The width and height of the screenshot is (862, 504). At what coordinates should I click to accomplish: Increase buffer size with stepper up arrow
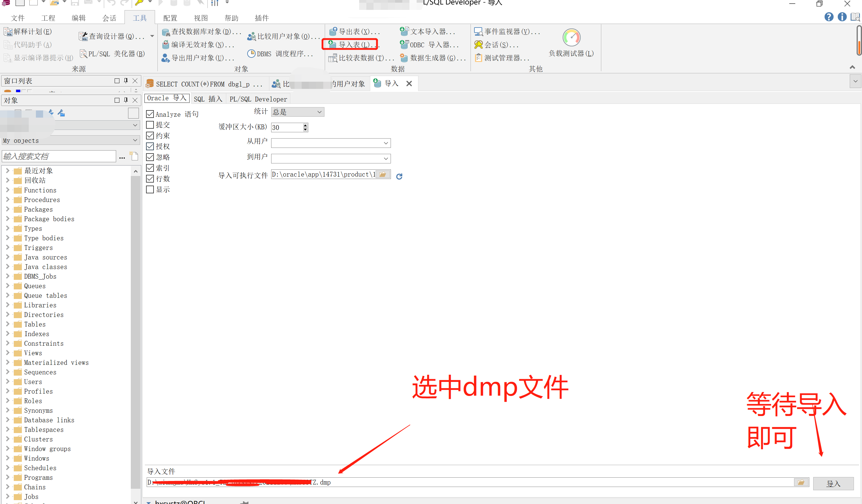point(305,125)
